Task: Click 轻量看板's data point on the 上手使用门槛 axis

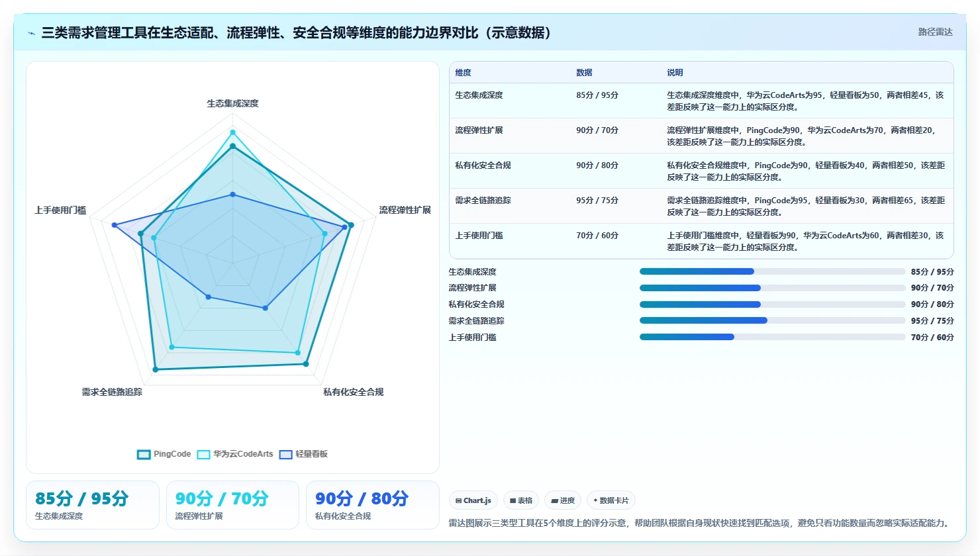Action: click(115, 225)
